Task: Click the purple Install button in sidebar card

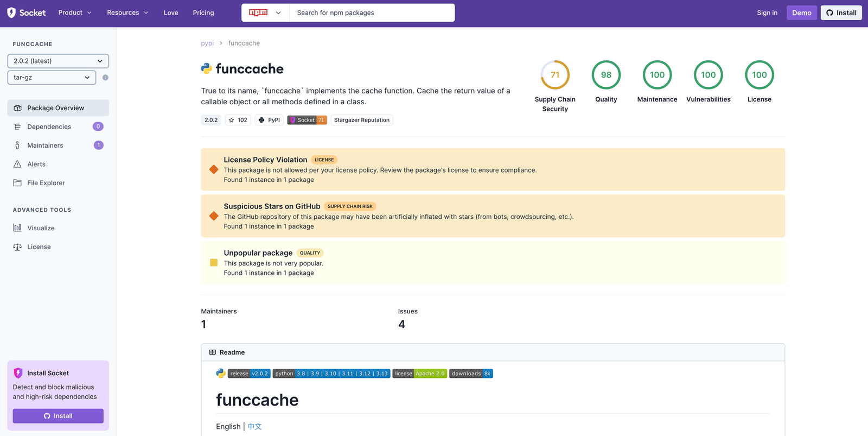Action: pyautogui.click(x=58, y=416)
